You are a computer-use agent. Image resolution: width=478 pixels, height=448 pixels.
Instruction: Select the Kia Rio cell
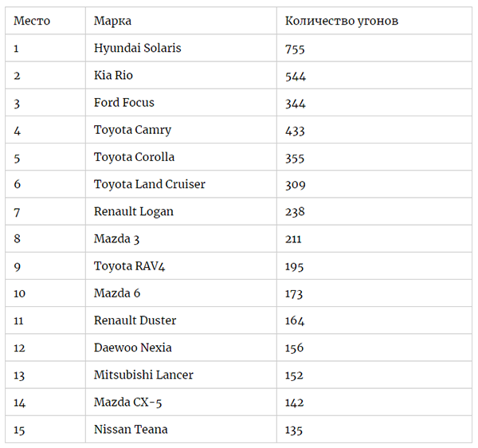[113, 75]
